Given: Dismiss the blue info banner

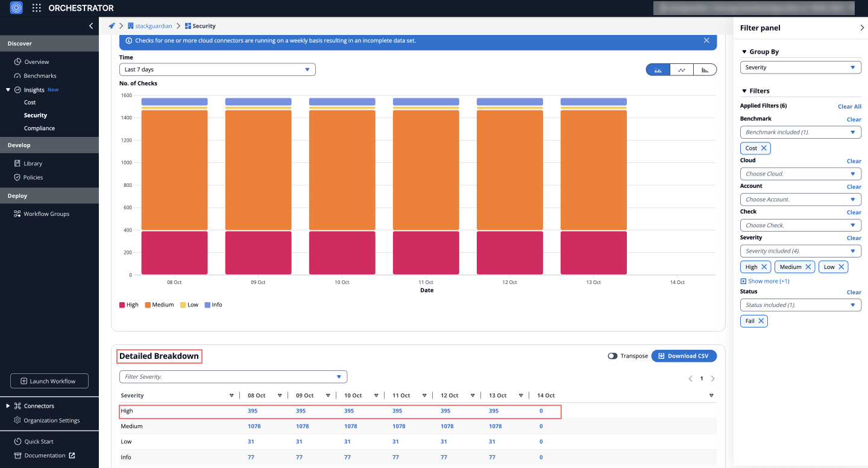Looking at the screenshot, I should (x=706, y=40).
